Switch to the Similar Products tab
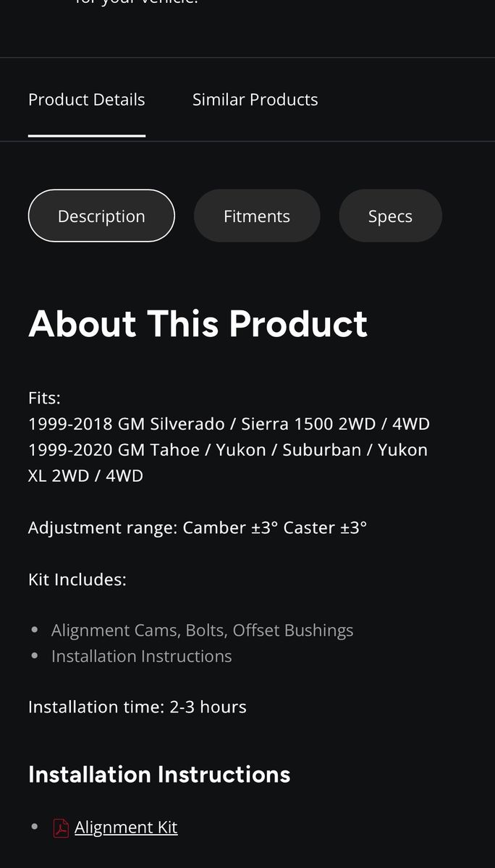Viewport: 495px width, 868px height. point(255,100)
